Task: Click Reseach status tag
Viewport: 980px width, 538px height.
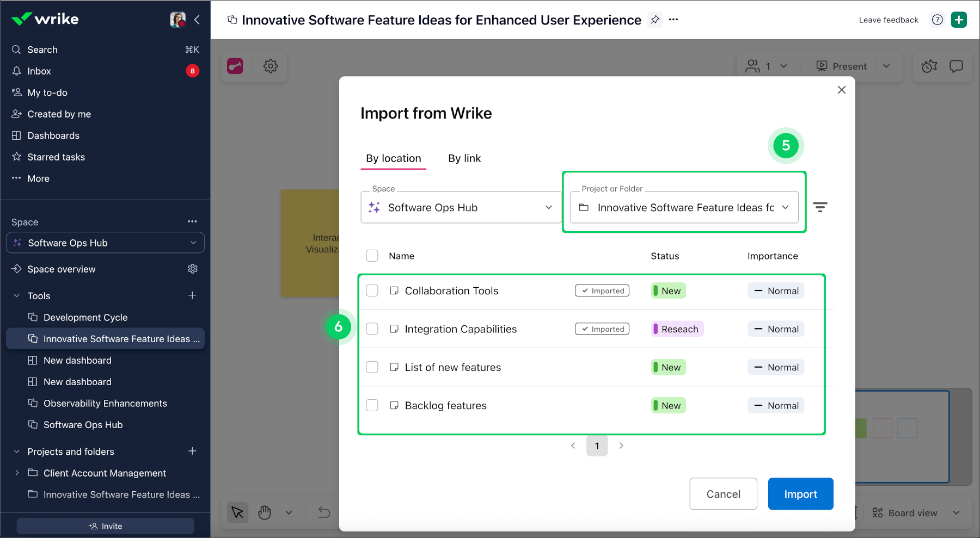Action: click(x=677, y=329)
